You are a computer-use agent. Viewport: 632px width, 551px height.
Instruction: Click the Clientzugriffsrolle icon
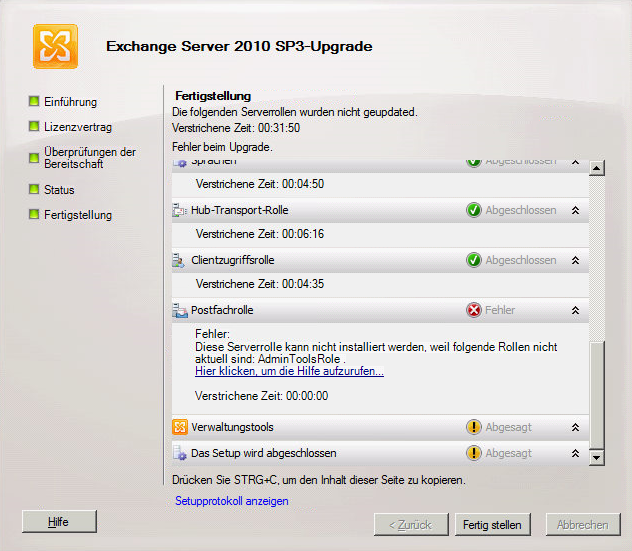pos(179,260)
